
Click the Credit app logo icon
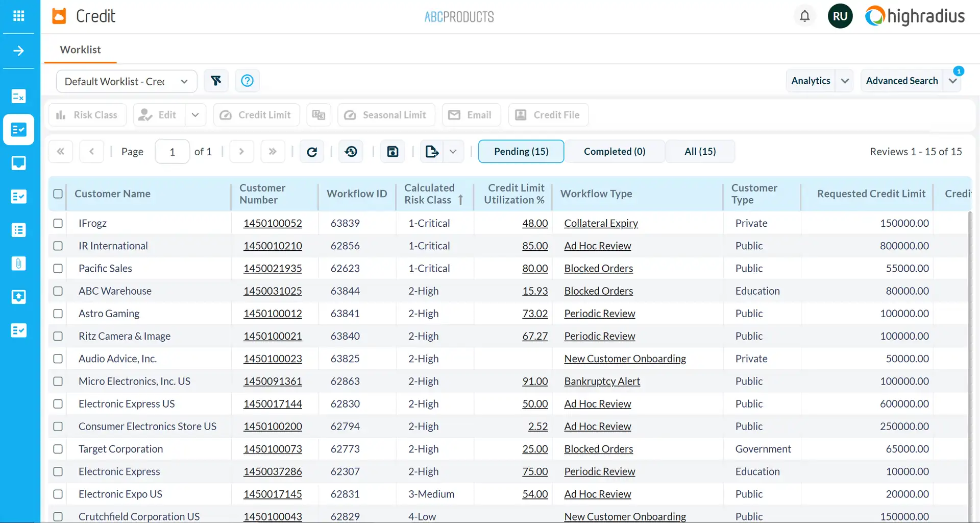tap(59, 16)
